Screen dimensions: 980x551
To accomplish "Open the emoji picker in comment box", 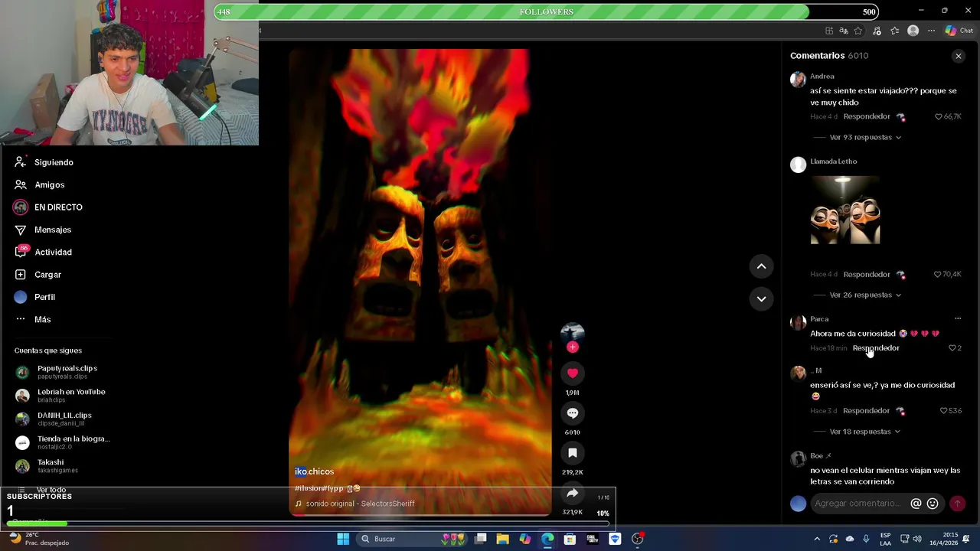I will pos(933,504).
